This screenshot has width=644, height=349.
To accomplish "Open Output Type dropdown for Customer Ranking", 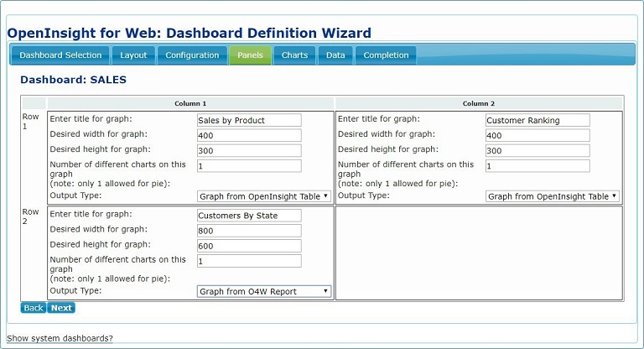I will 553,196.
